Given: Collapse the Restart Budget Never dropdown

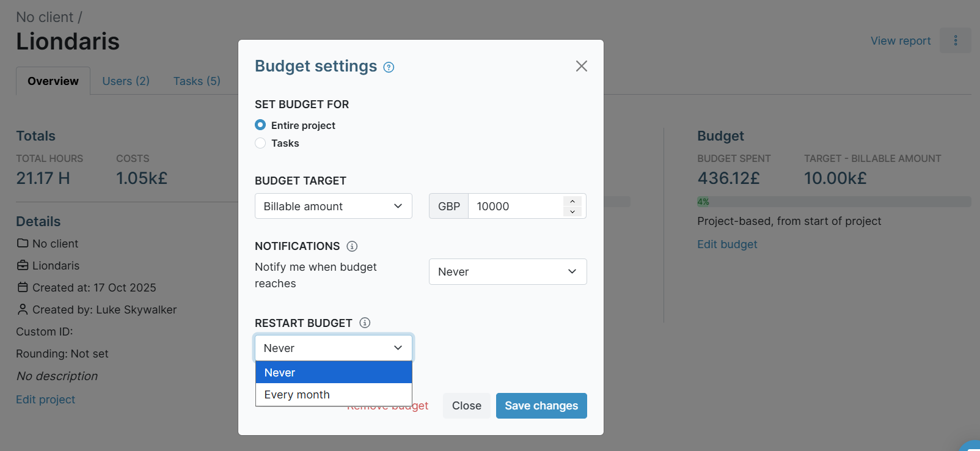Looking at the screenshot, I should coord(334,348).
